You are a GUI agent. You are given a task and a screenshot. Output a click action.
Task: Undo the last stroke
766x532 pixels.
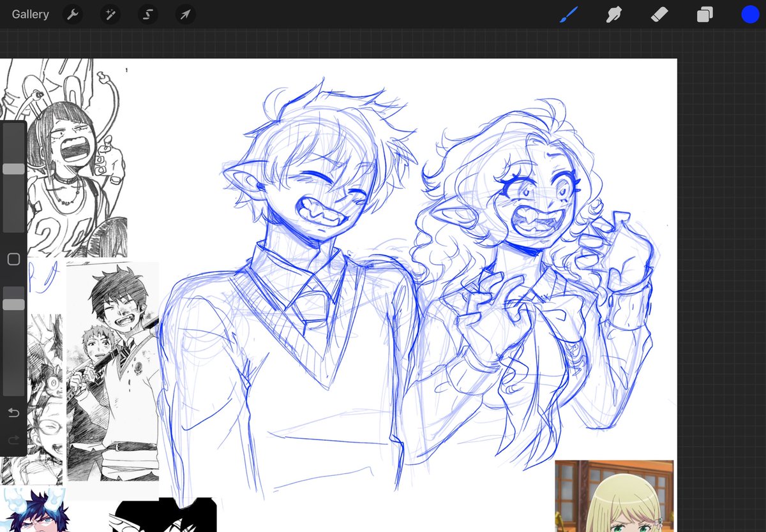tap(13, 413)
